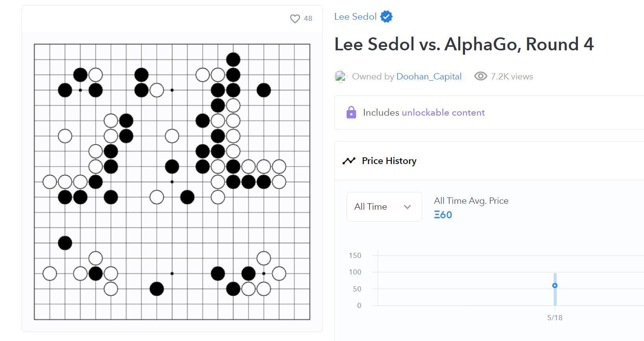Click the blue verified badge next to Lee Sedol
Image resolution: width=644 pixels, height=341 pixels.
[386, 16]
